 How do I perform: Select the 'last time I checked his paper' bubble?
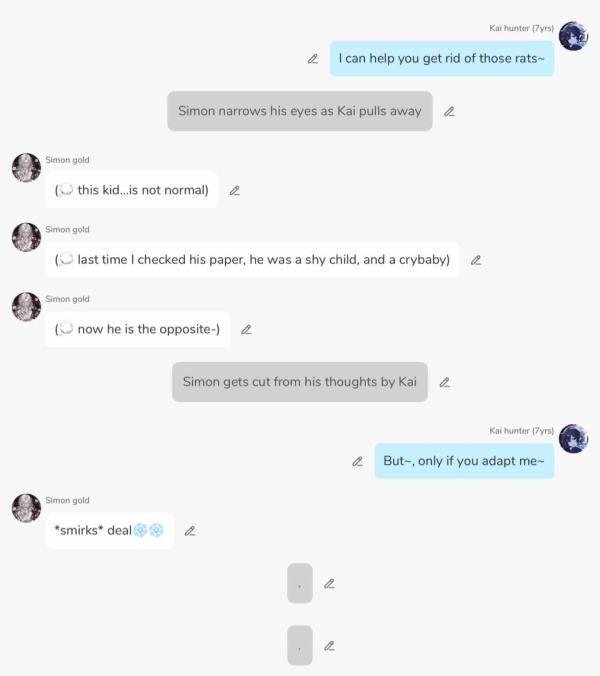[x=252, y=260]
